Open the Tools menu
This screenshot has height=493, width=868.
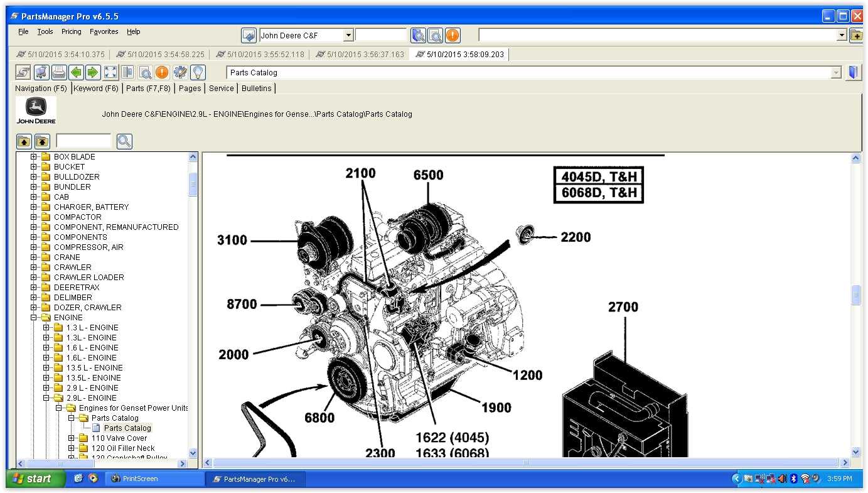[x=45, y=31]
